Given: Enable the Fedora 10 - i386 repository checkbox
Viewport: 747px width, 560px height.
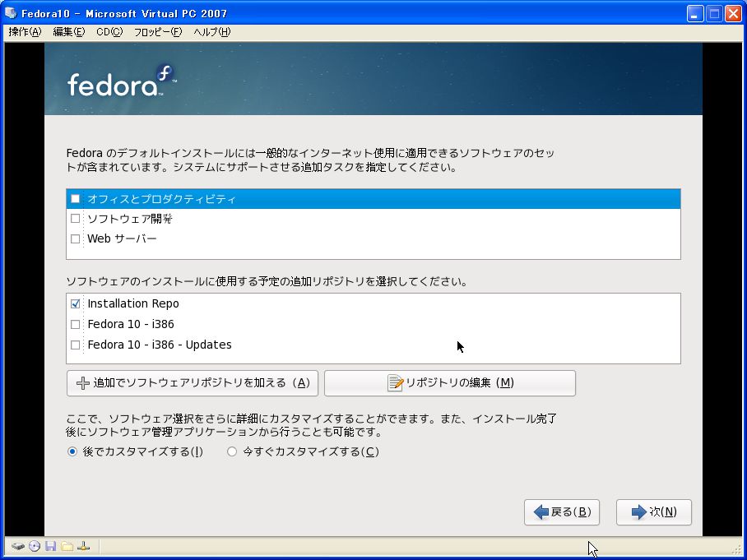Looking at the screenshot, I should pos(75,324).
